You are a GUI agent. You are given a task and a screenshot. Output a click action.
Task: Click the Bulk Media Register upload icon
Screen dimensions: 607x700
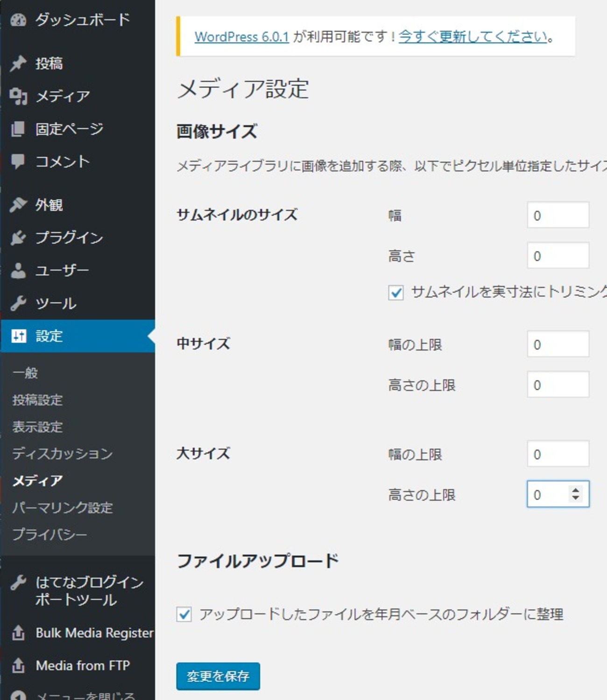point(18,633)
